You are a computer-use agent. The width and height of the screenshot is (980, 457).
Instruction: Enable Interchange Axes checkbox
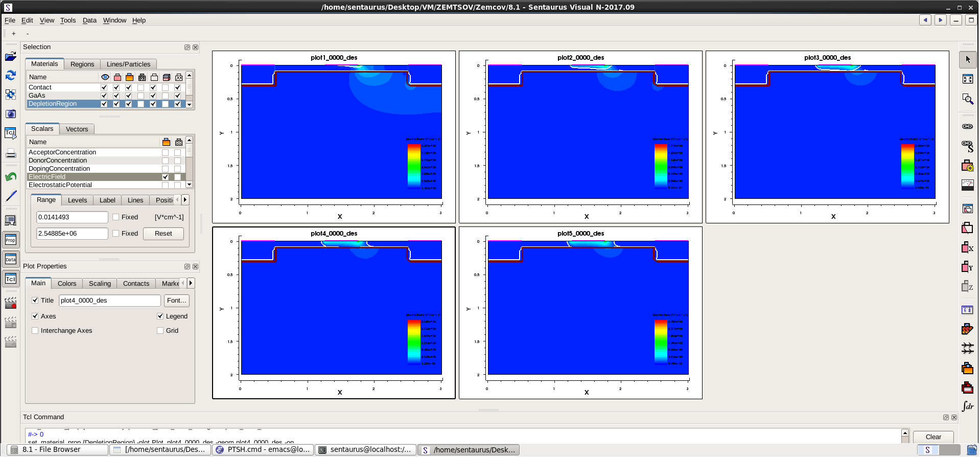click(35, 331)
